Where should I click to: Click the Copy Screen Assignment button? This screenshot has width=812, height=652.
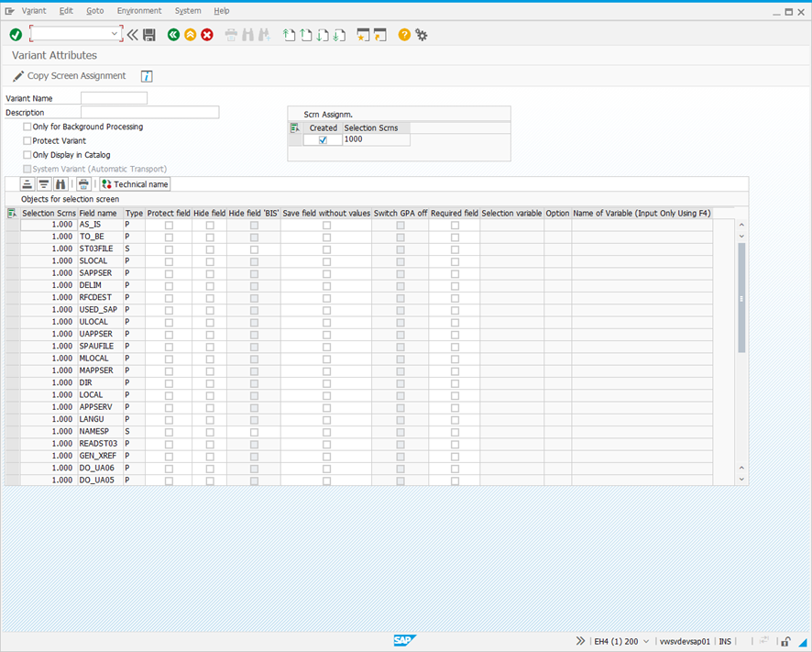click(70, 76)
